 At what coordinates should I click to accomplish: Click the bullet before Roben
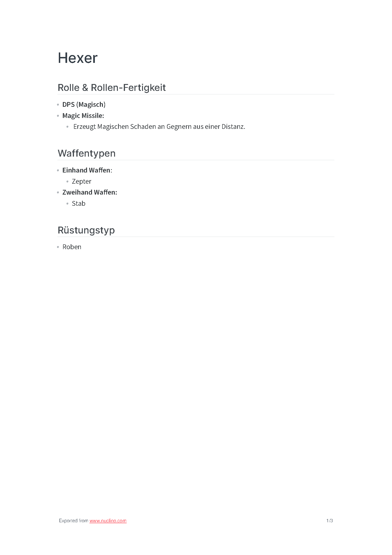pos(58,247)
